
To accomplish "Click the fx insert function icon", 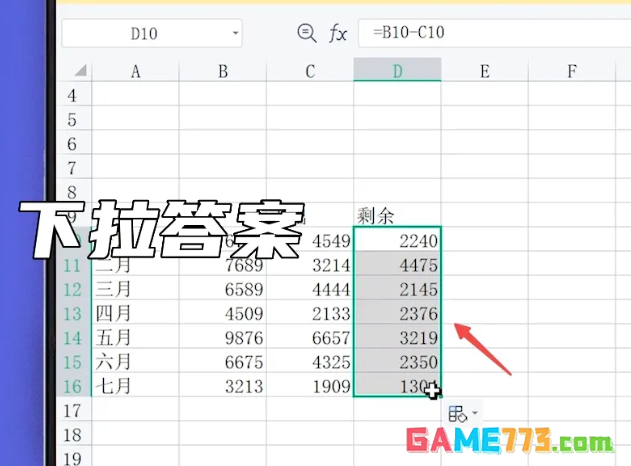I will (x=338, y=33).
